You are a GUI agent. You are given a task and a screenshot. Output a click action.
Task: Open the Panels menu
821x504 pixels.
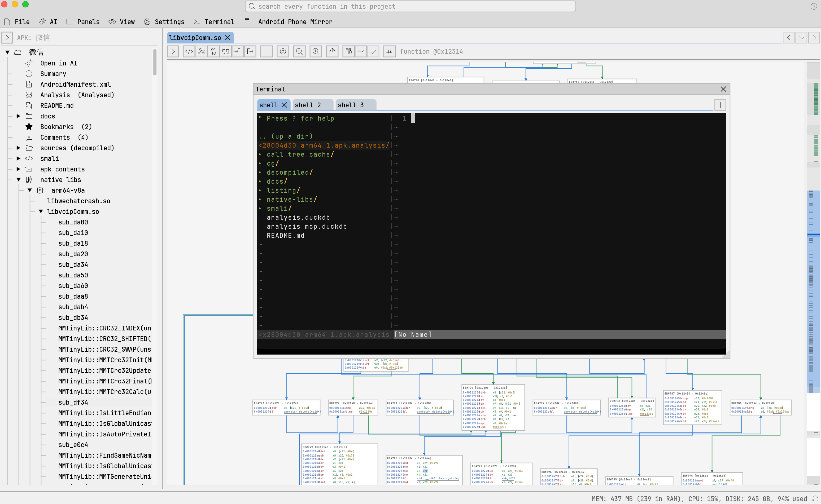click(83, 22)
